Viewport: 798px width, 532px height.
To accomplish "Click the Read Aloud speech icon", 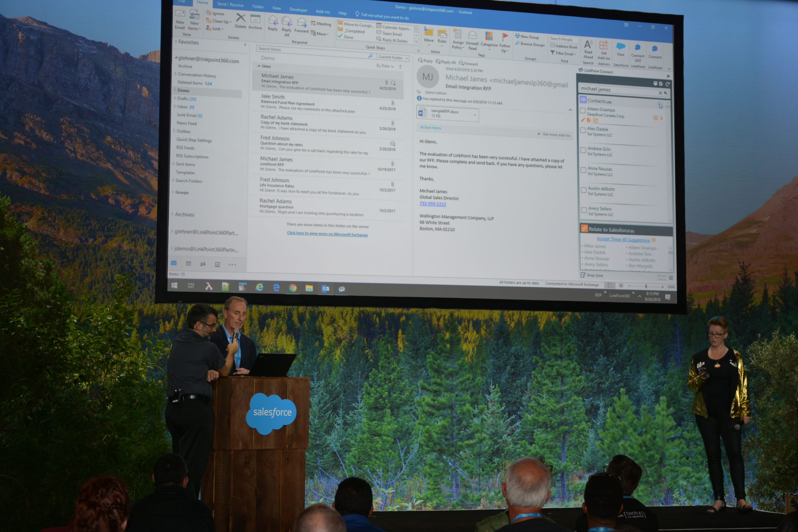I will pos(588,44).
